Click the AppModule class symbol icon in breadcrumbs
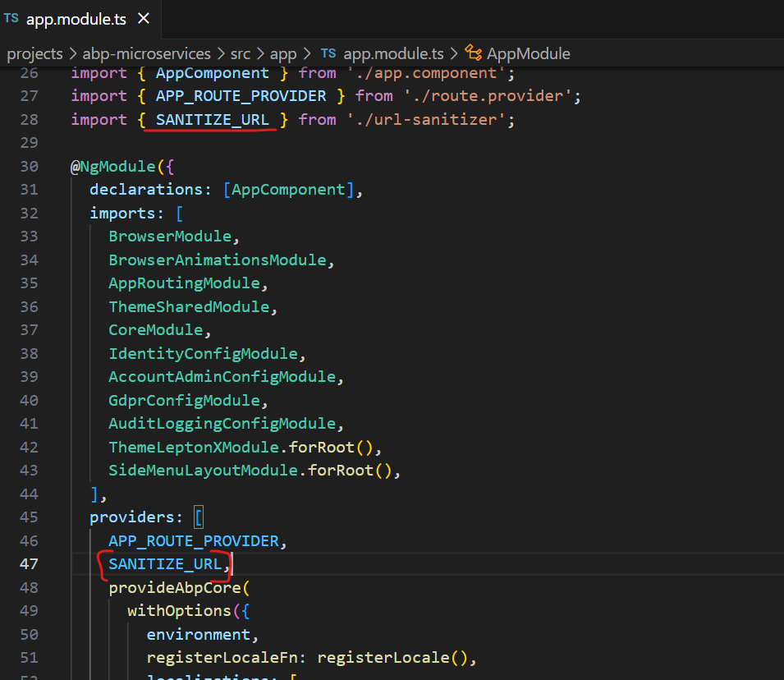Viewport: 784px width, 680px height. click(x=473, y=53)
